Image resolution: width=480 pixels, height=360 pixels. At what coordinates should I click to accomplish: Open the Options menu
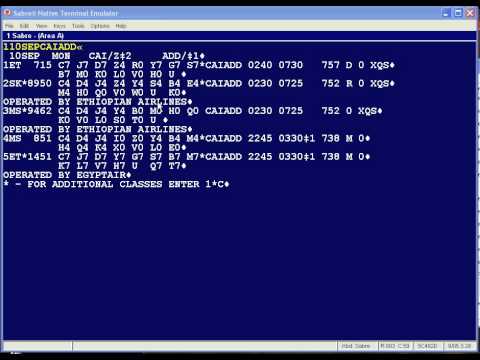(x=100, y=26)
